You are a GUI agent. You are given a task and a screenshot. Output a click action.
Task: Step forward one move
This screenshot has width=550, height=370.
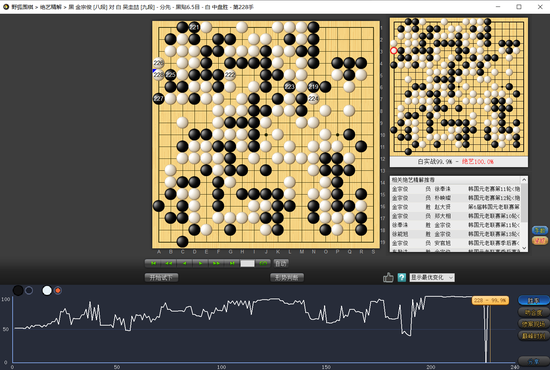coord(200,263)
